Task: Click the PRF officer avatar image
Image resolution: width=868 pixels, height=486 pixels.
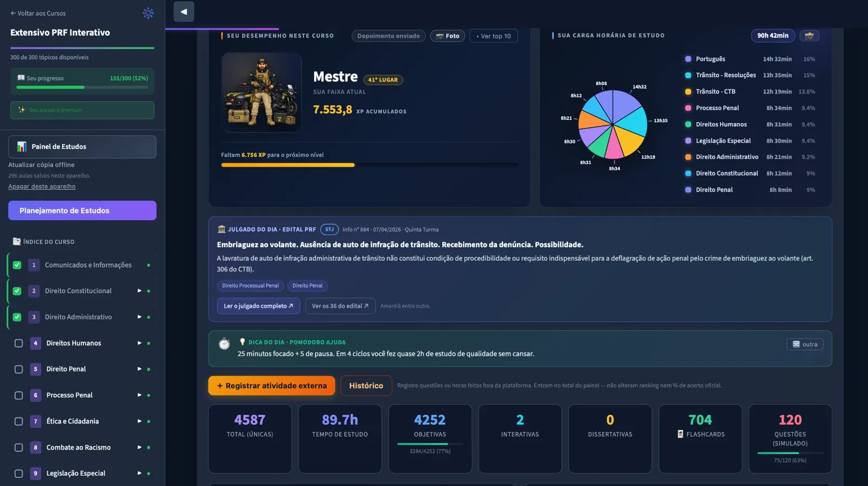Action: click(261, 92)
